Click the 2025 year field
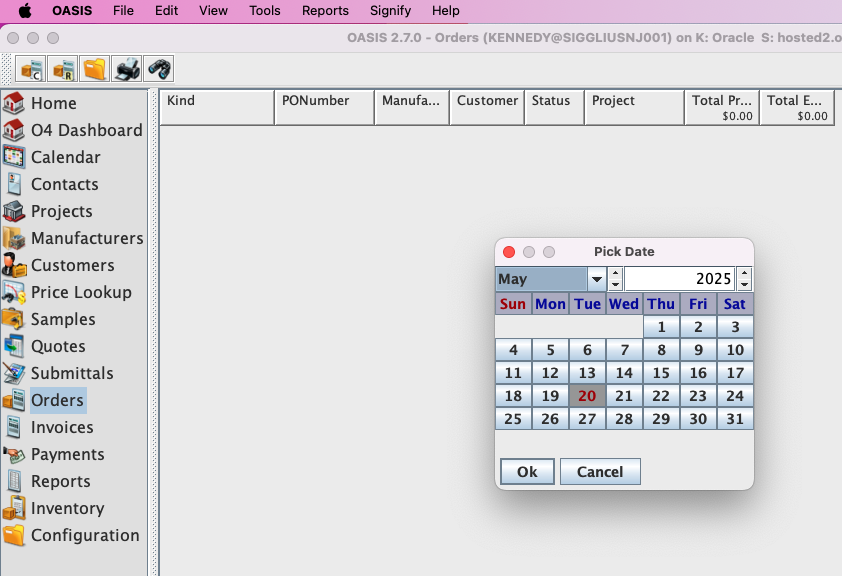The image size is (842, 576). click(680, 279)
